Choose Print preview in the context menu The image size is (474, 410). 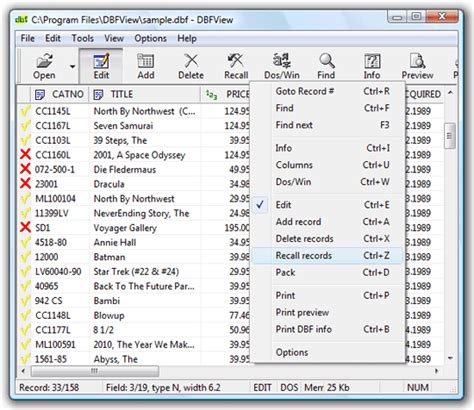click(x=328, y=312)
